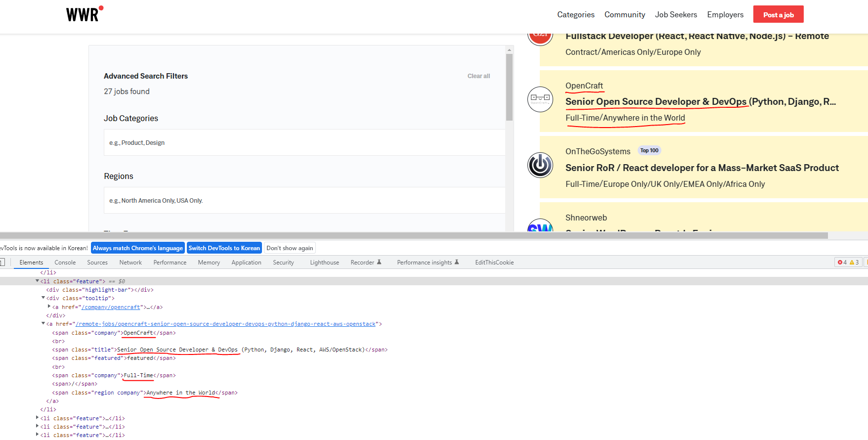Switch to the Application tab
This screenshot has height=440, width=868.
click(x=246, y=263)
